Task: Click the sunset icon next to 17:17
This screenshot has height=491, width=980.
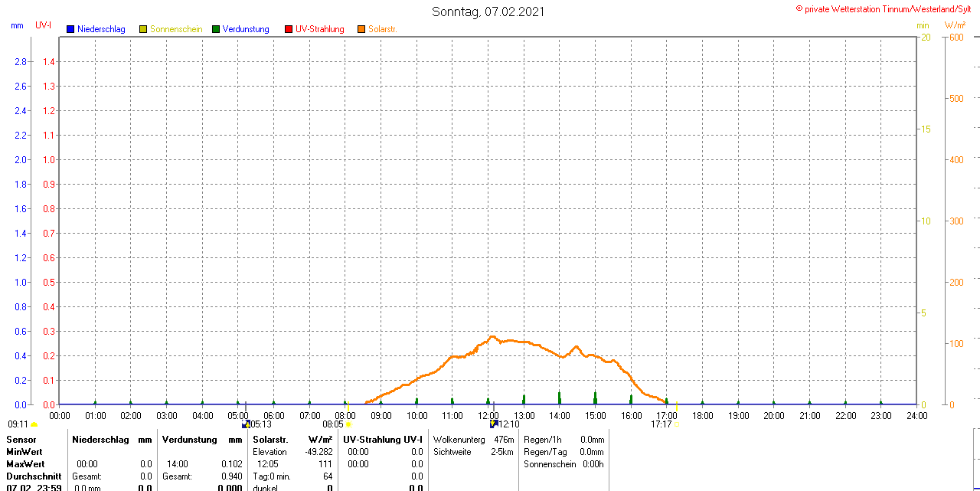Action: [x=677, y=424]
